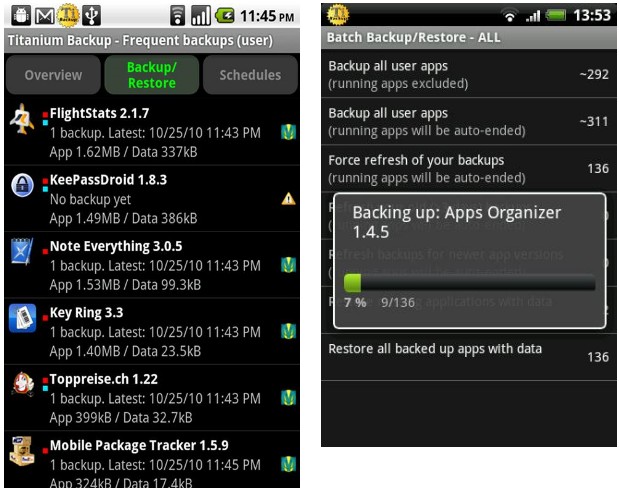Tap Titanium Backup icon in right phone status bar
The height and width of the screenshot is (491, 619).
[338, 15]
